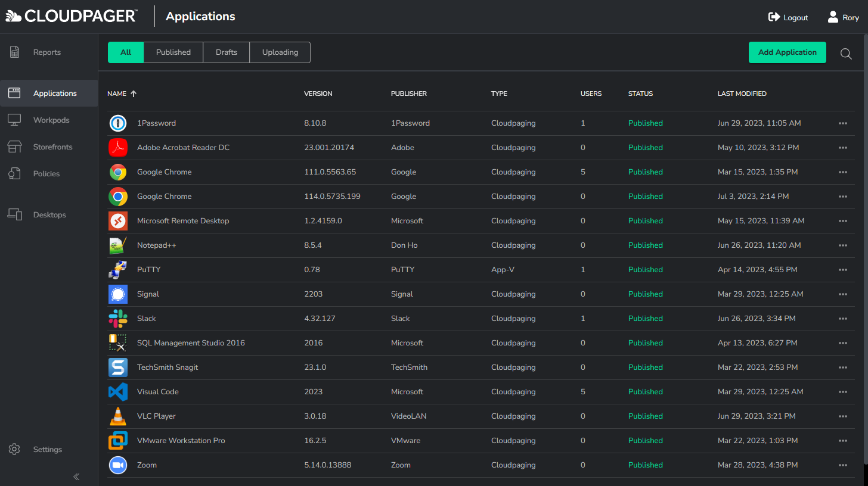
Task: Click the Visual Code app icon
Action: (x=118, y=392)
